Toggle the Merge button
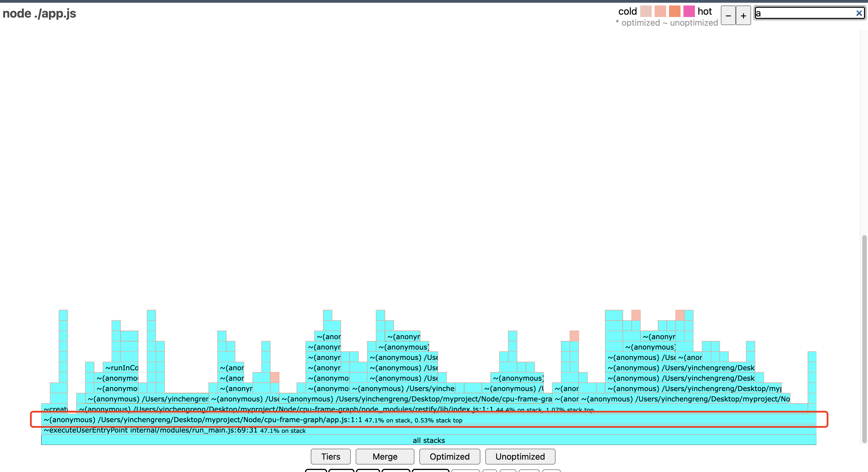Viewport: 868px width, 472px height. pos(384,456)
